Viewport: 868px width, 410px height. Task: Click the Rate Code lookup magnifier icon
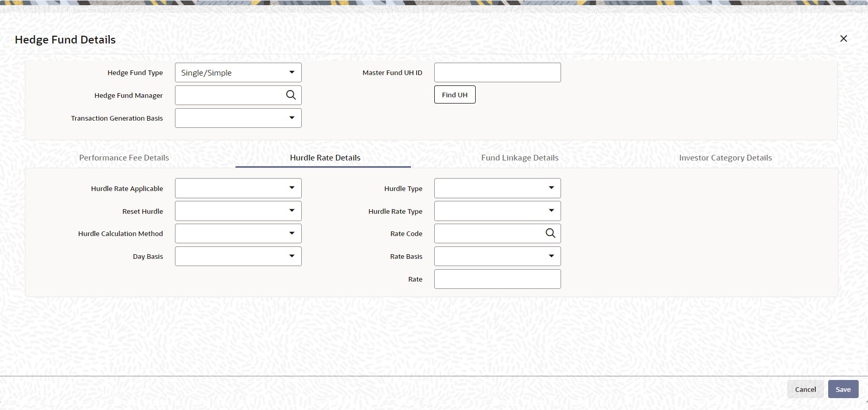[550, 233]
